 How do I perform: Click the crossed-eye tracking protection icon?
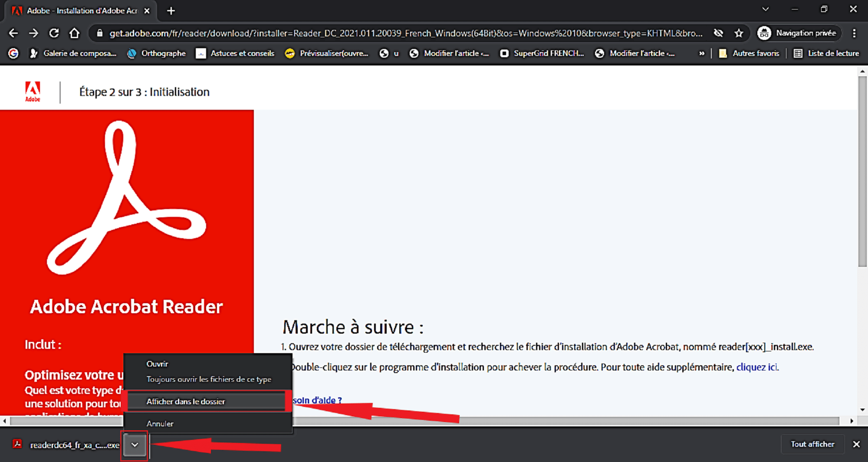coord(718,33)
